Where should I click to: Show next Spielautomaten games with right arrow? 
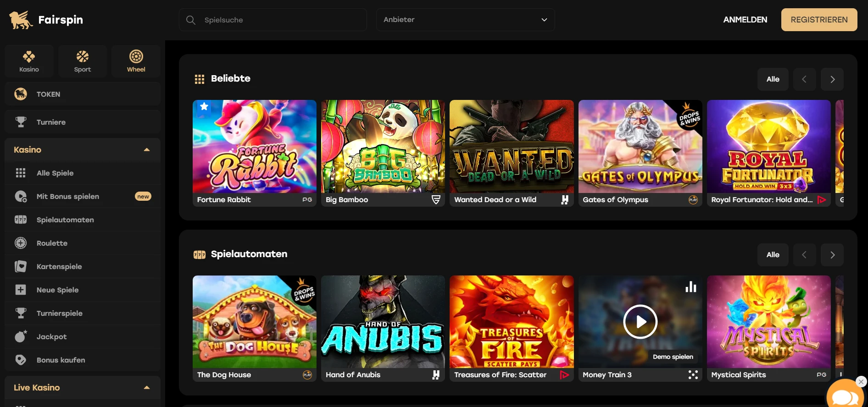click(x=832, y=255)
